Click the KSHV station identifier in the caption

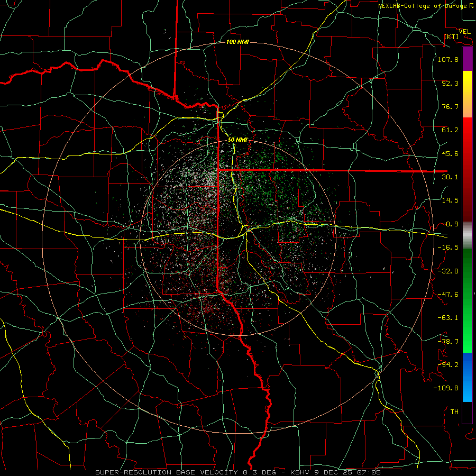coord(301,472)
